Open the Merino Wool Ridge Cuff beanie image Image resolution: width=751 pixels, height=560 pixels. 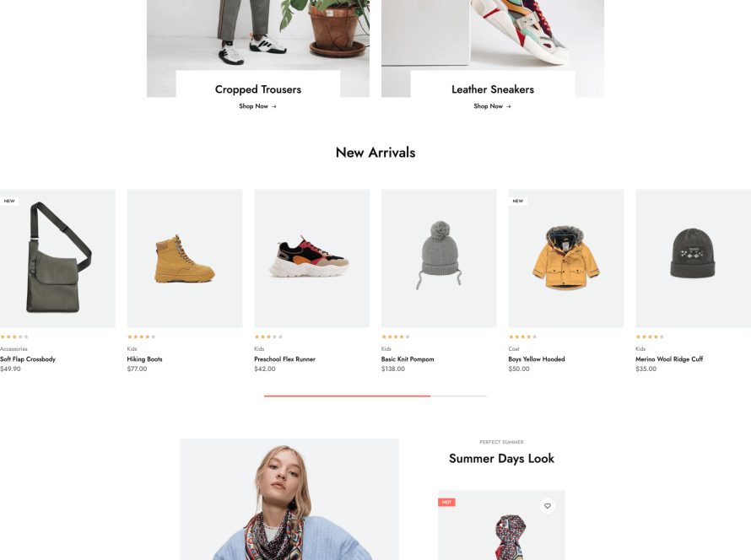[x=693, y=258]
